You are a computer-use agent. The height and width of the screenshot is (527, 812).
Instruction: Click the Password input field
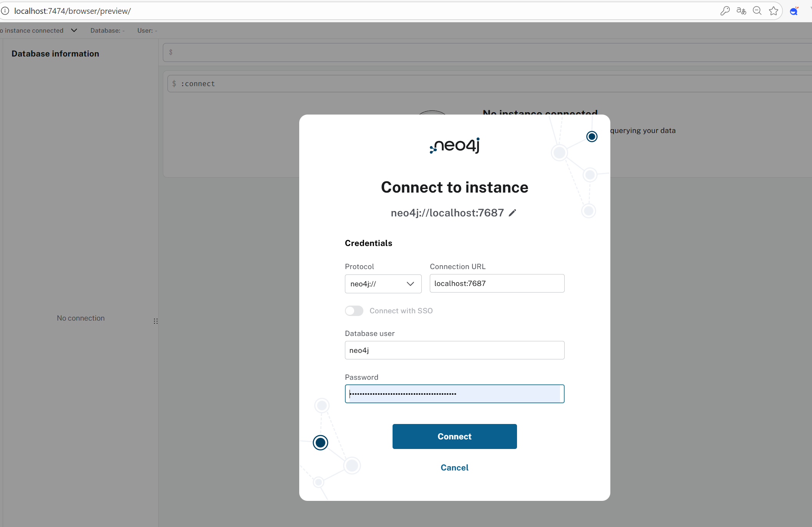[x=454, y=394]
